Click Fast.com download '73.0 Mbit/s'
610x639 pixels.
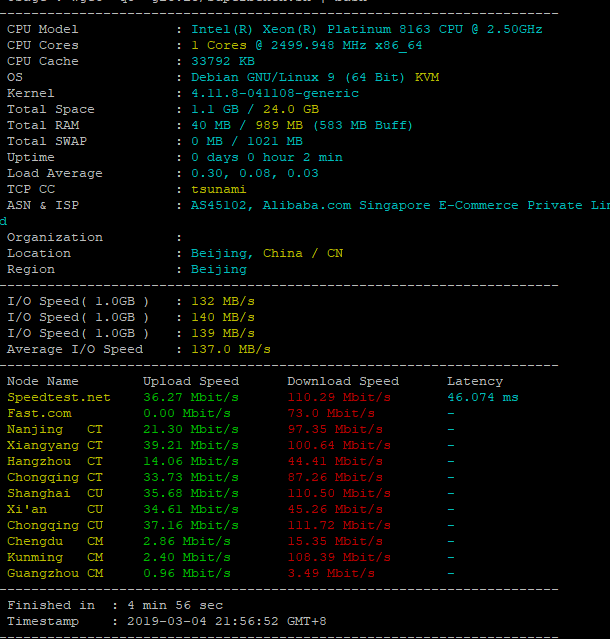[331, 413]
